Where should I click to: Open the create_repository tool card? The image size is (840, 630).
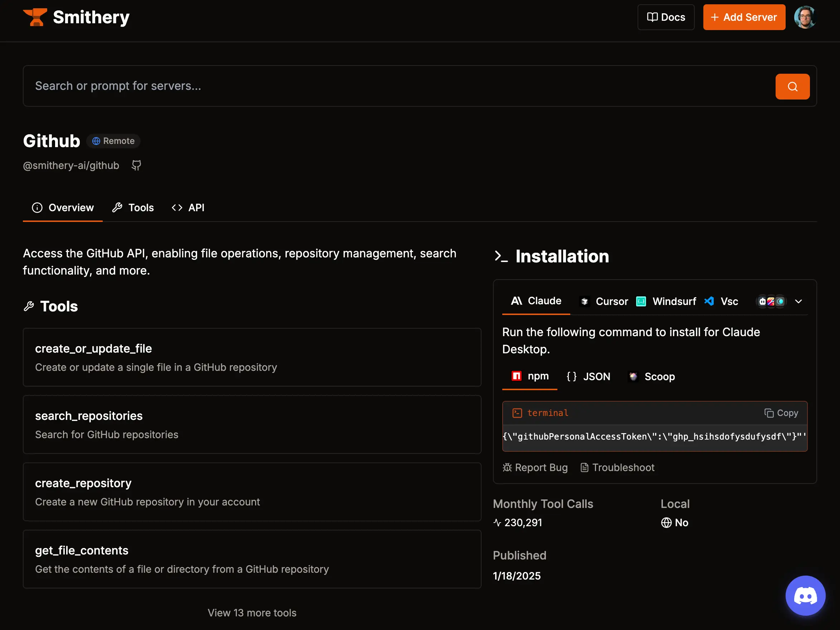click(252, 492)
